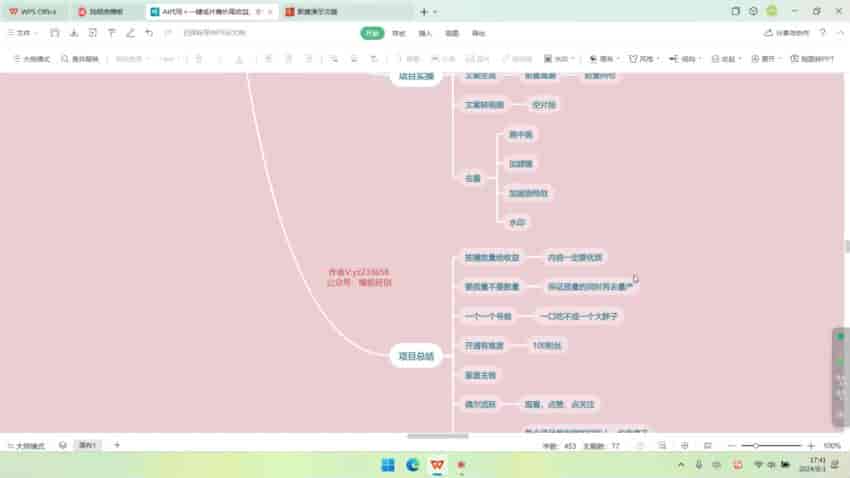This screenshot has height=478, width=850.
Task: Click the format painter icon in quick toolbar
Action: click(111, 33)
